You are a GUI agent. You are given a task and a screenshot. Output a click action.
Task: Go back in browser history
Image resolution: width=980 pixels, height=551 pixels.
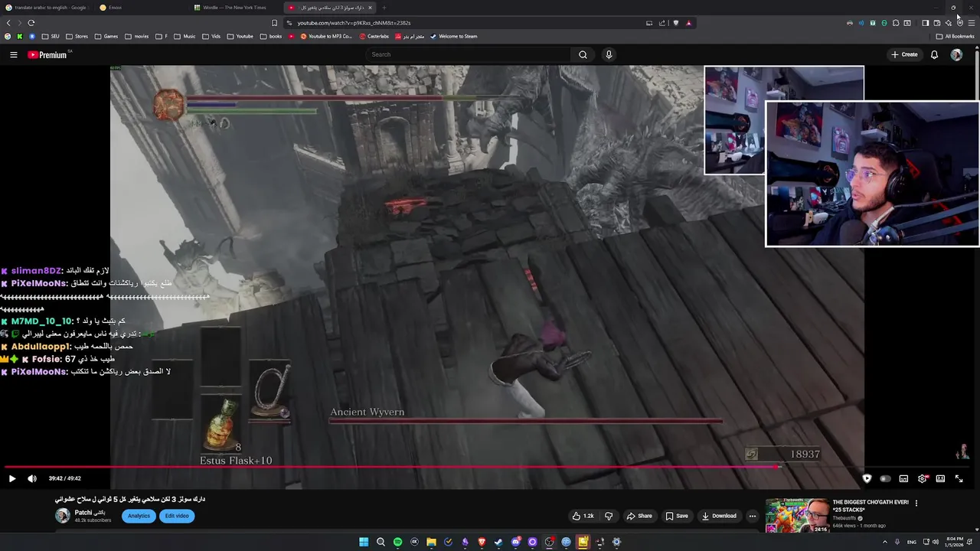[x=8, y=23]
